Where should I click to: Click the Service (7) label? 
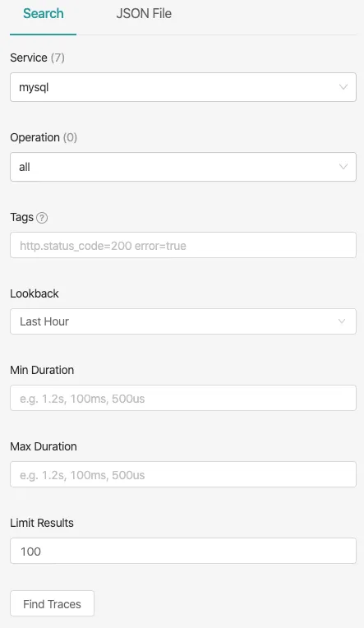[x=37, y=58]
